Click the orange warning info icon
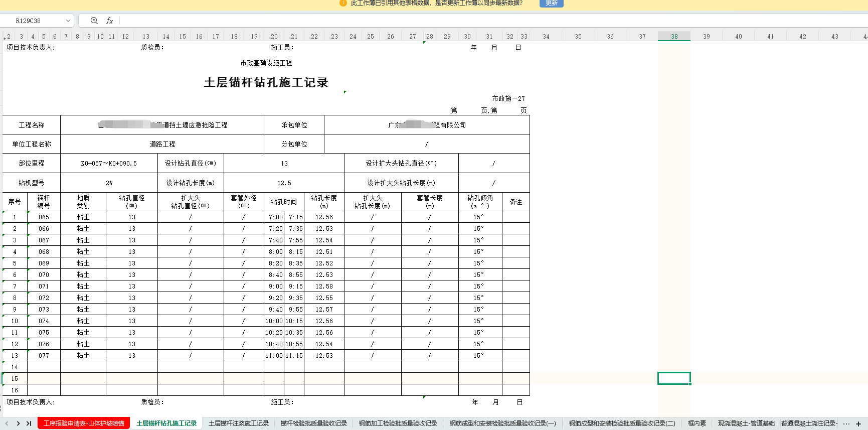Viewport: 868px width, 430px height. click(x=343, y=3)
